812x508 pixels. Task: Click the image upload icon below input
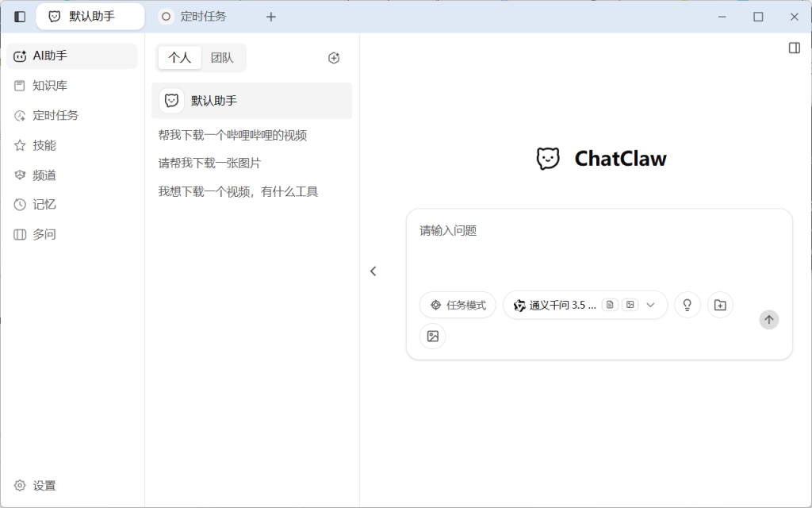pos(433,336)
